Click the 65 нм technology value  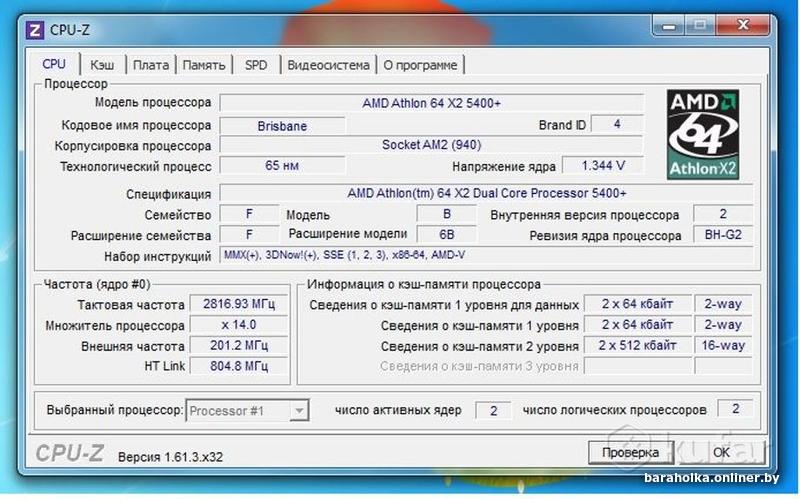282,166
